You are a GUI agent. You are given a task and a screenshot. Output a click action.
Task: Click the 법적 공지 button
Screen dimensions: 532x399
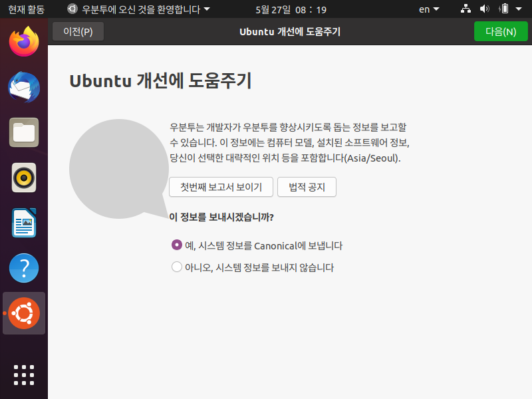pyautogui.click(x=307, y=187)
